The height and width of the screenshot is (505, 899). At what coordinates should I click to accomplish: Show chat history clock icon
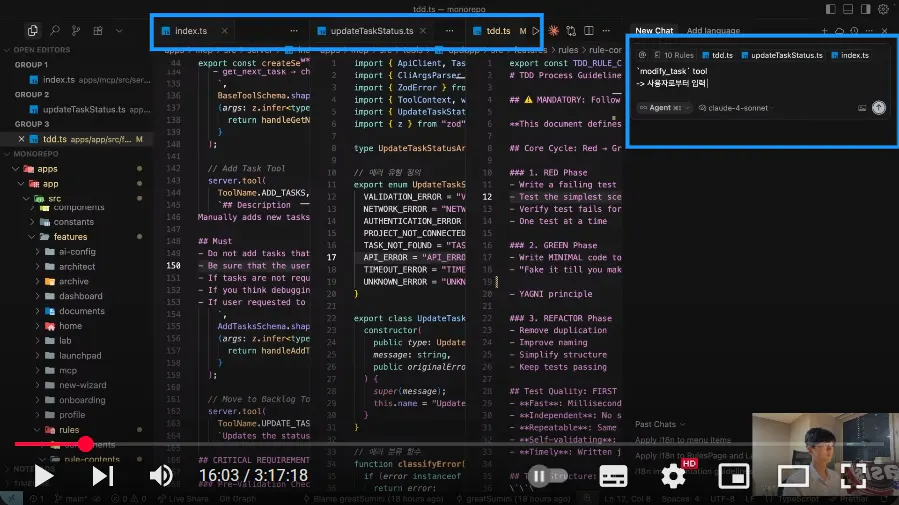854,31
